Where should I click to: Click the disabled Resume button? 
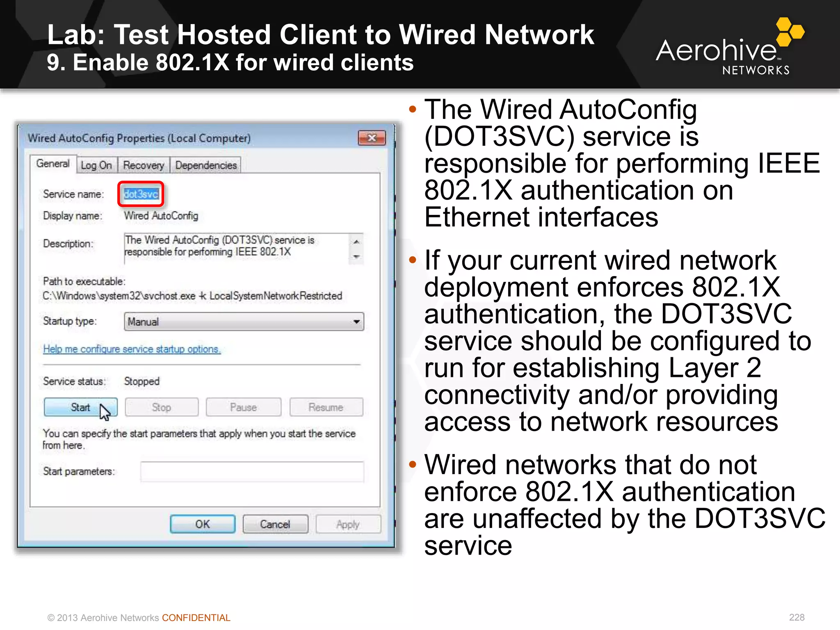tap(326, 407)
